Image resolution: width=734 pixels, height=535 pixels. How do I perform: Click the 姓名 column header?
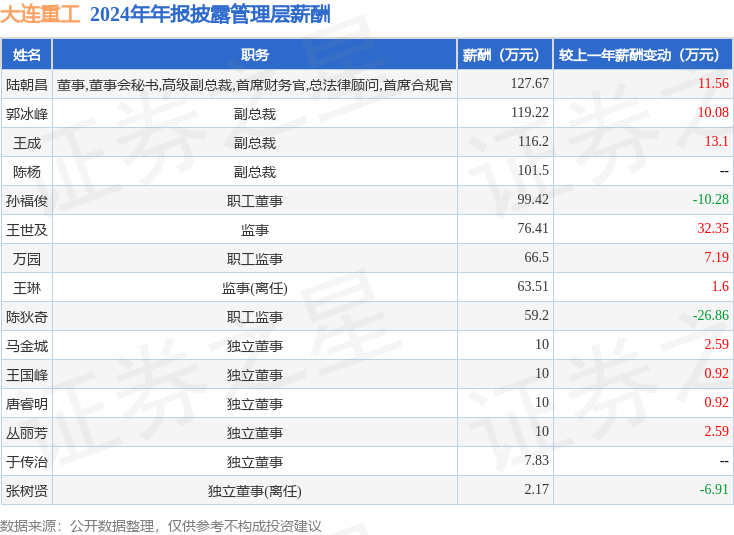27,55
